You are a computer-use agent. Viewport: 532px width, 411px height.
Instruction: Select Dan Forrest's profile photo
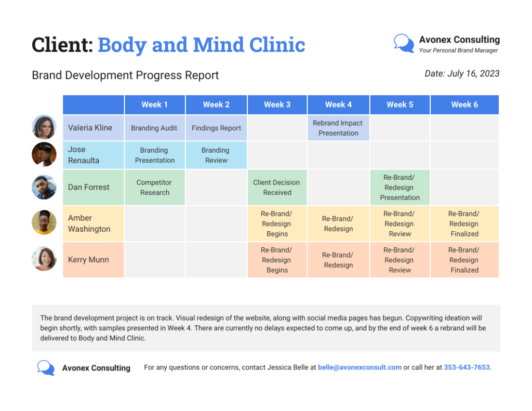point(44,187)
